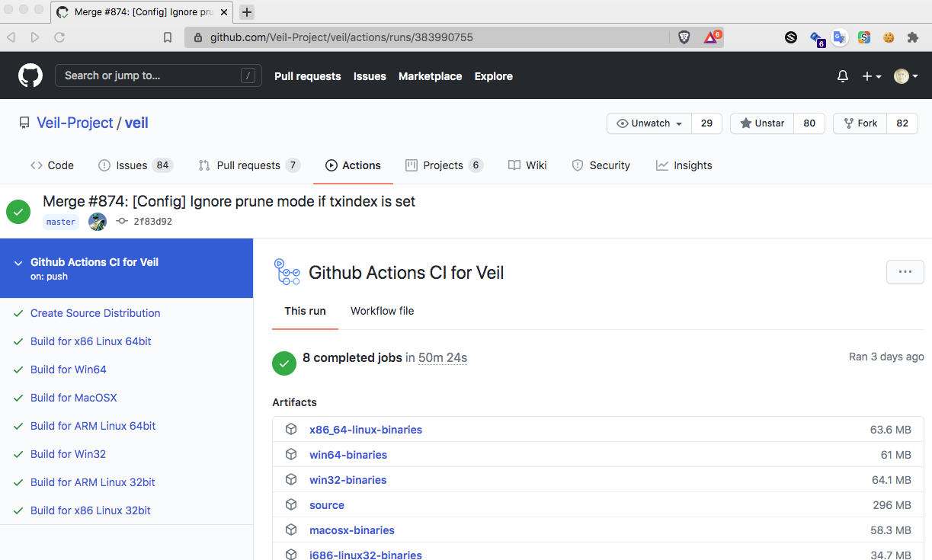The height and width of the screenshot is (560, 932).
Task: Collapse the Github Actions CI for Veil workflow
Action: [x=18, y=262]
